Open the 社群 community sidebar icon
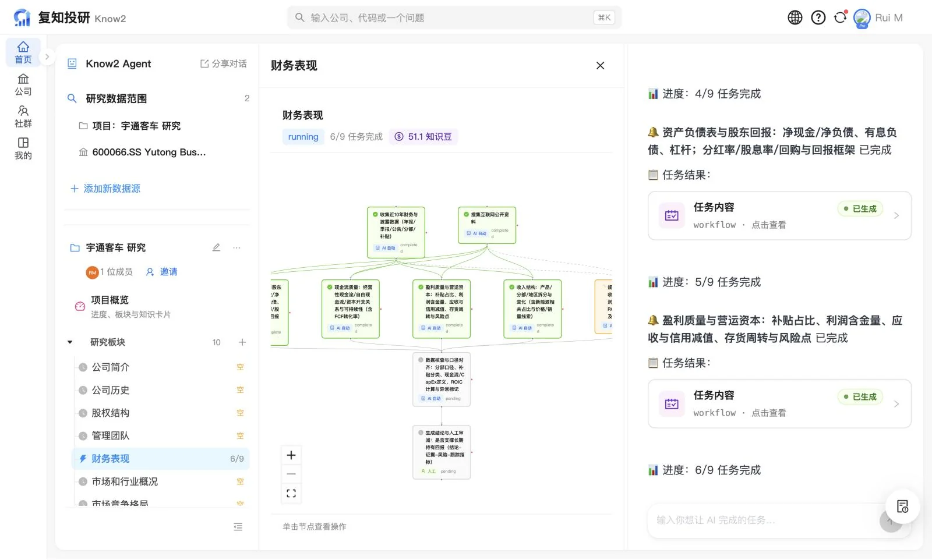Image resolution: width=932 pixels, height=560 pixels. pos(23,116)
